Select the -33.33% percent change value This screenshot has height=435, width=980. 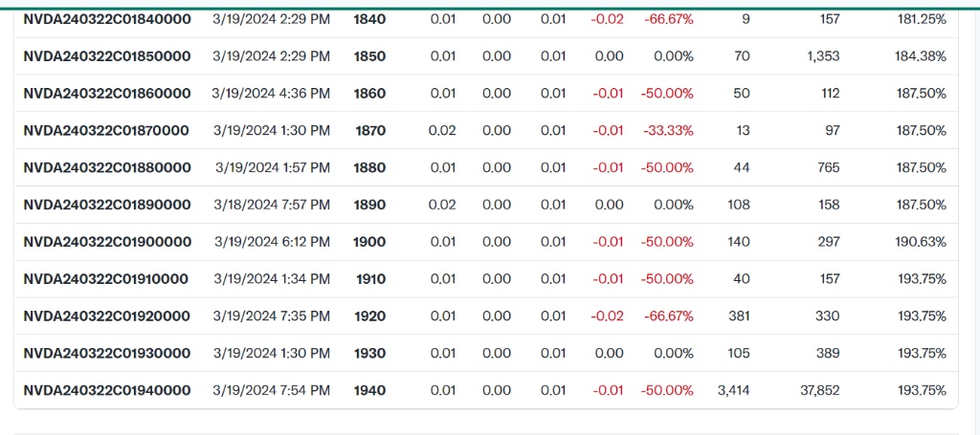tap(668, 131)
